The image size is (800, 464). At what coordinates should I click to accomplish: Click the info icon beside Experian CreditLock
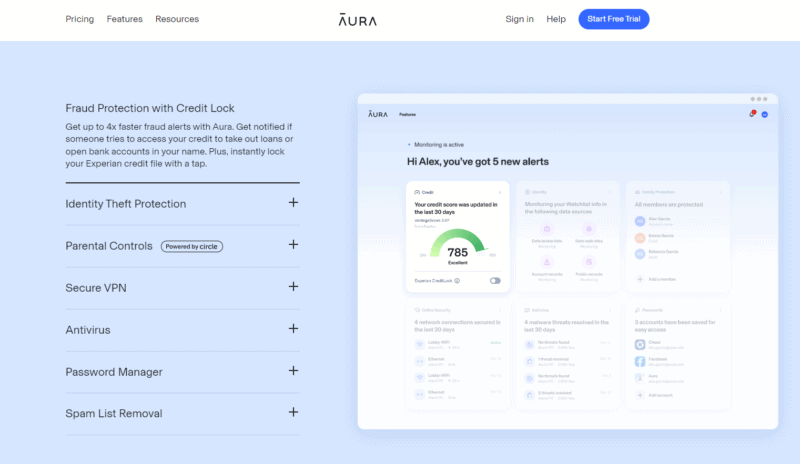(459, 281)
